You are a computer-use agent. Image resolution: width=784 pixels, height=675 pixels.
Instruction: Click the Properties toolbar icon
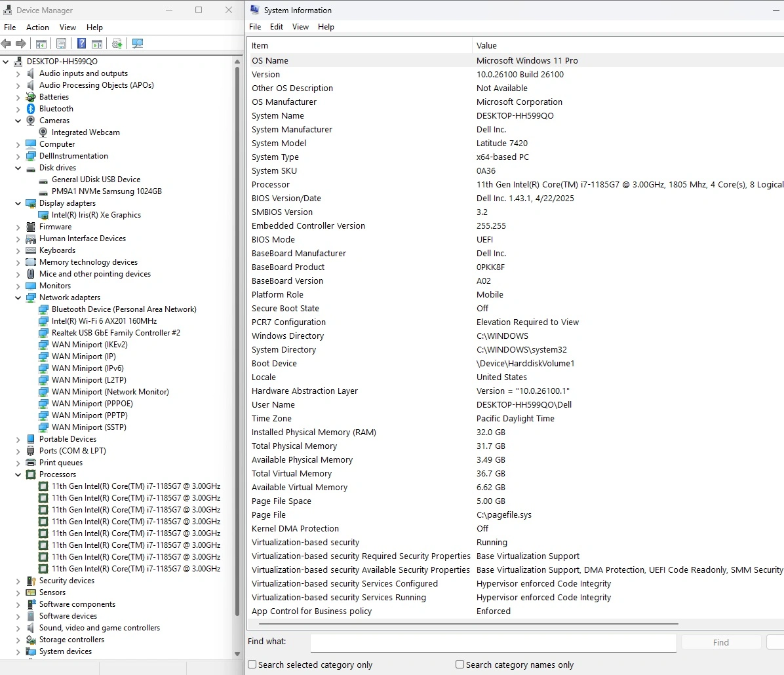point(61,43)
